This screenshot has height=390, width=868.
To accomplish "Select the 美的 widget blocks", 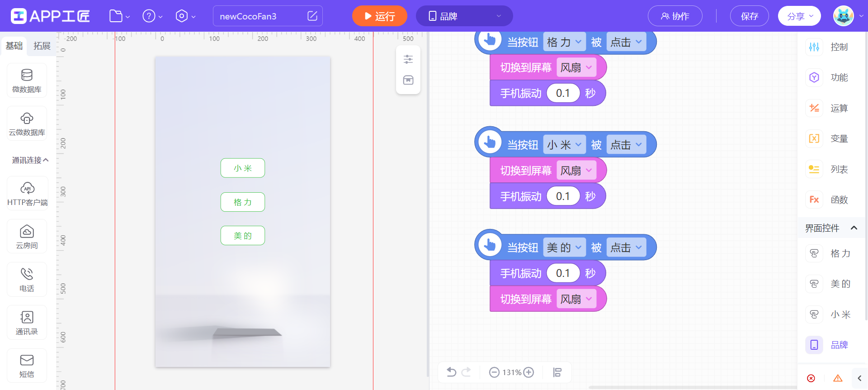I will coord(828,284).
